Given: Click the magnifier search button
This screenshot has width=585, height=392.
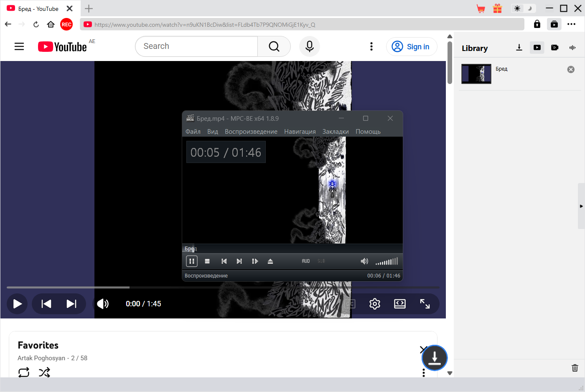Looking at the screenshot, I should click(274, 46).
